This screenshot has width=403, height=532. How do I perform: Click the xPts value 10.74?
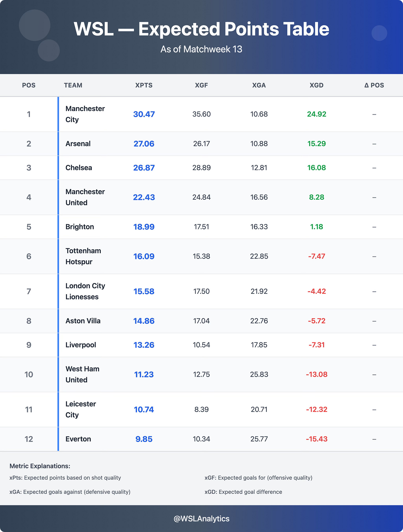coord(144,410)
